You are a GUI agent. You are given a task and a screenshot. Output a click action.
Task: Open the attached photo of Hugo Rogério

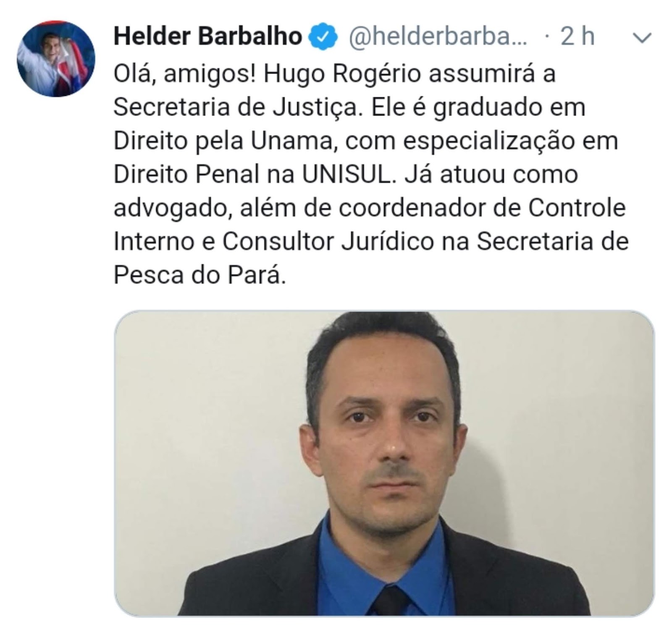click(384, 463)
